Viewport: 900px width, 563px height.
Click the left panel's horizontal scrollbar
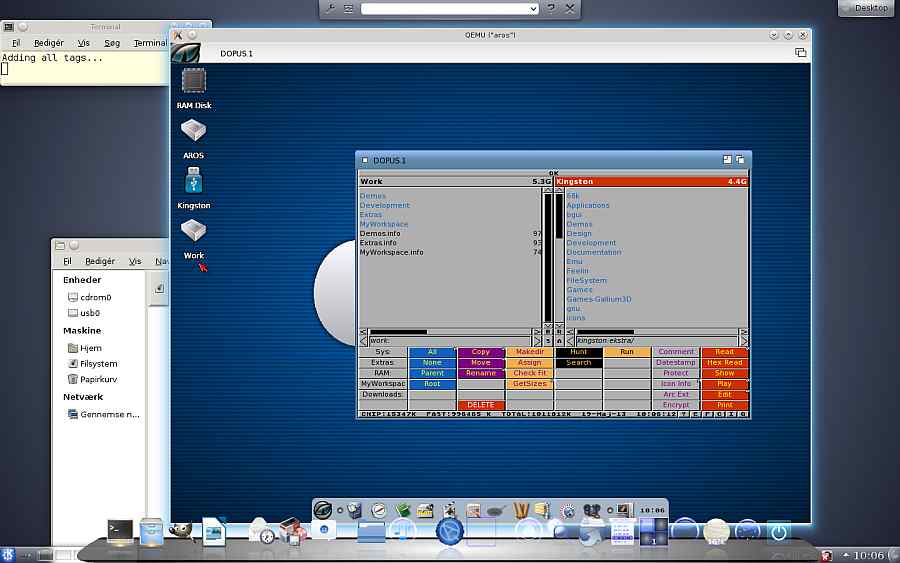[450, 331]
